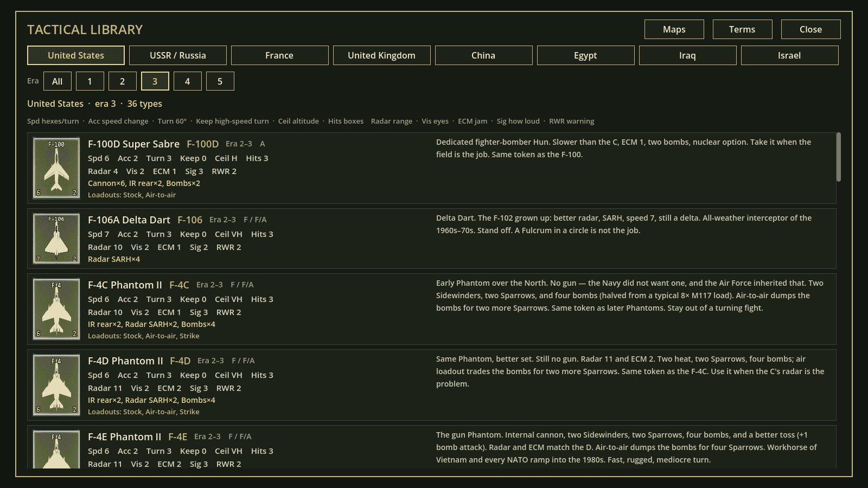Screen dimensions: 868x488
Task: Filter by era 4
Action: tap(188, 81)
